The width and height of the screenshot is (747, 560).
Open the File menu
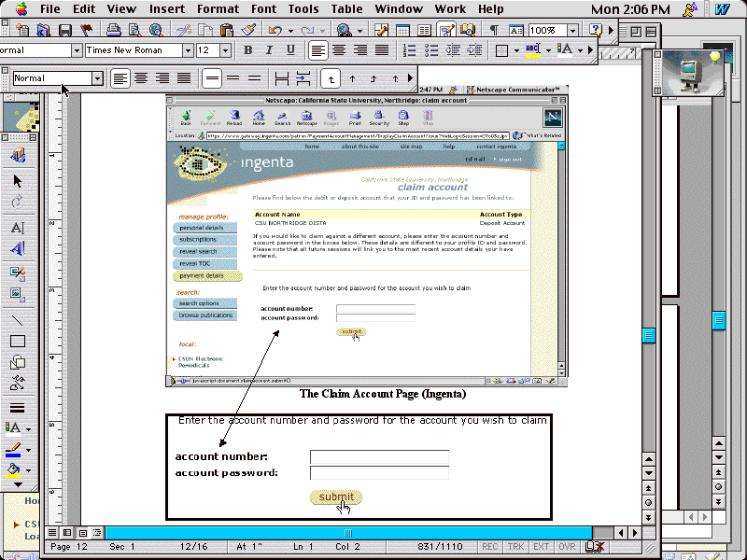[x=50, y=9]
